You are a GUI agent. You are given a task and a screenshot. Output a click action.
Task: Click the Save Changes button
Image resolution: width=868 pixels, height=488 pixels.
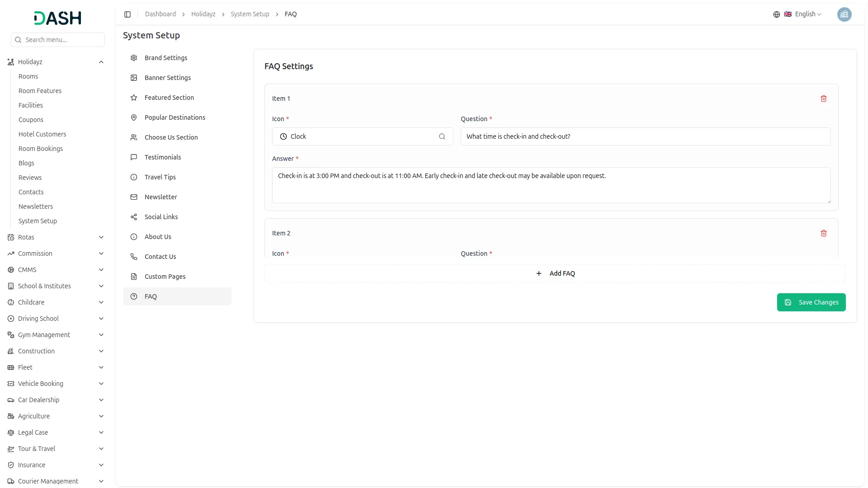click(x=811, y=302)
